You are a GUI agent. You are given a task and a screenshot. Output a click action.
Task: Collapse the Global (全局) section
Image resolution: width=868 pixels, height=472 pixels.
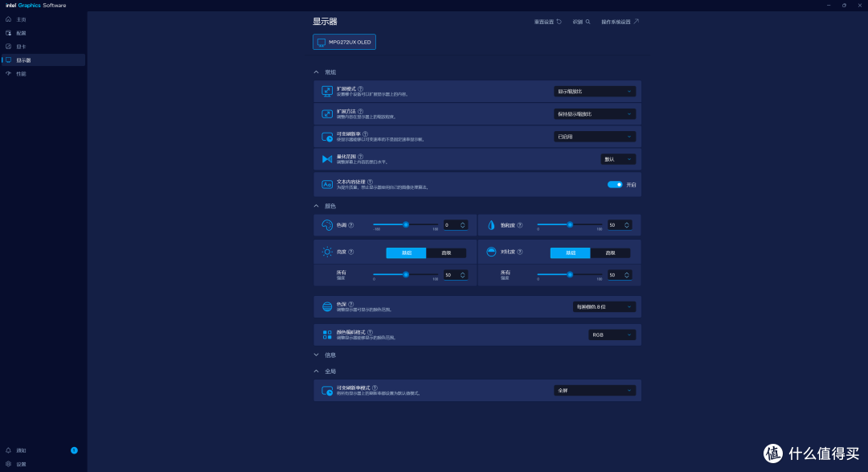click(x=316, y=371)
